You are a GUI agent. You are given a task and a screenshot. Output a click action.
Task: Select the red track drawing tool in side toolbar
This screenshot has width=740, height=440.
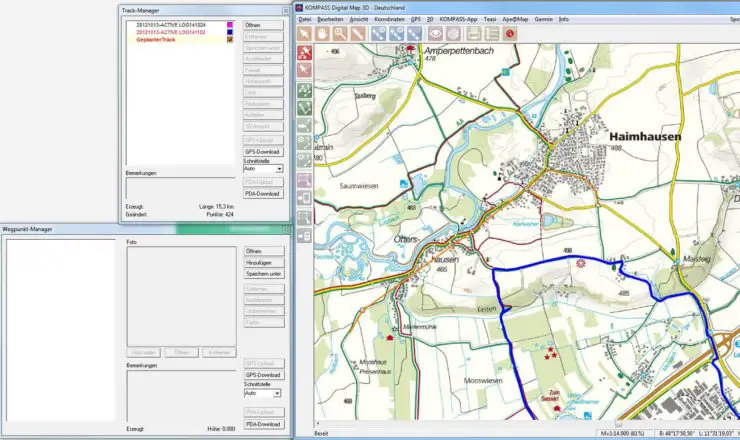(x=304, y=53)
